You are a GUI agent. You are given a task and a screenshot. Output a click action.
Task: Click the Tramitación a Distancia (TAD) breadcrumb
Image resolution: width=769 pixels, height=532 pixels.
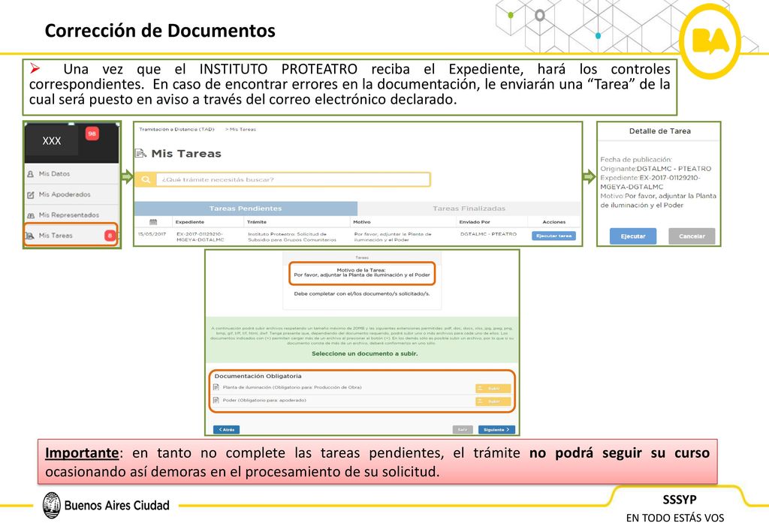pos(176,129)
